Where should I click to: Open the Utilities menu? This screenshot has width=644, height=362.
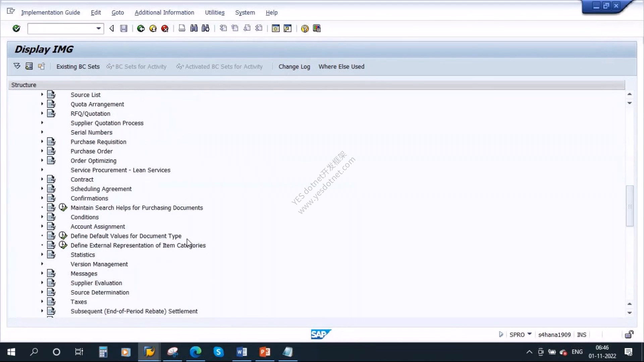click(x=215, y=12)
